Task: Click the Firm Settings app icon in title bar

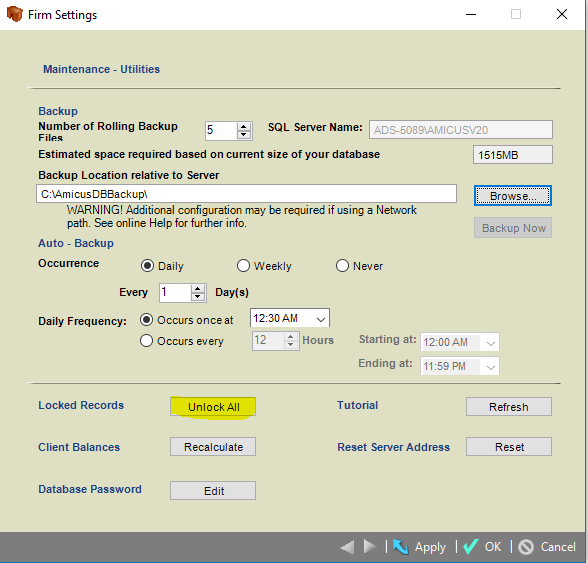Action: [15, 15]
